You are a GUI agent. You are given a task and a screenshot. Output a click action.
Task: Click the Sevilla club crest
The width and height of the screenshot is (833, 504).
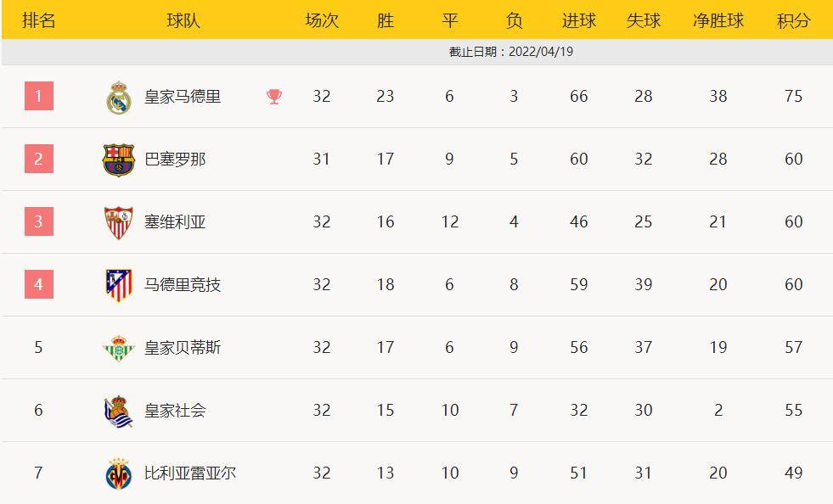(118, 222)
